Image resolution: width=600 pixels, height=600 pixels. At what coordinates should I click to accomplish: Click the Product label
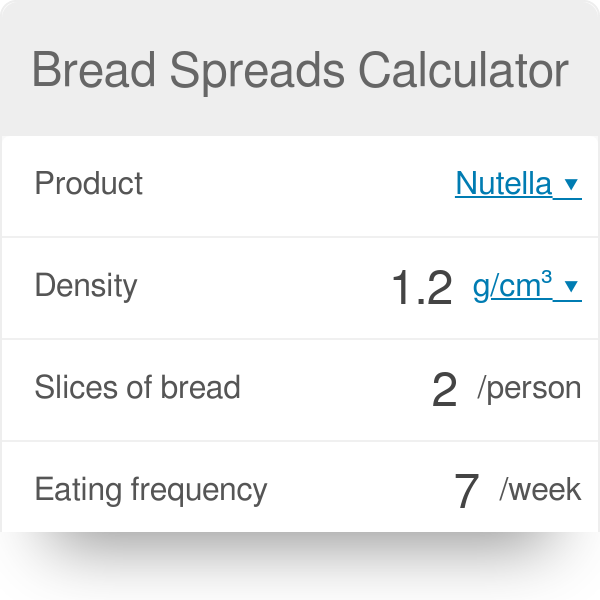click(x=89, y=184)
